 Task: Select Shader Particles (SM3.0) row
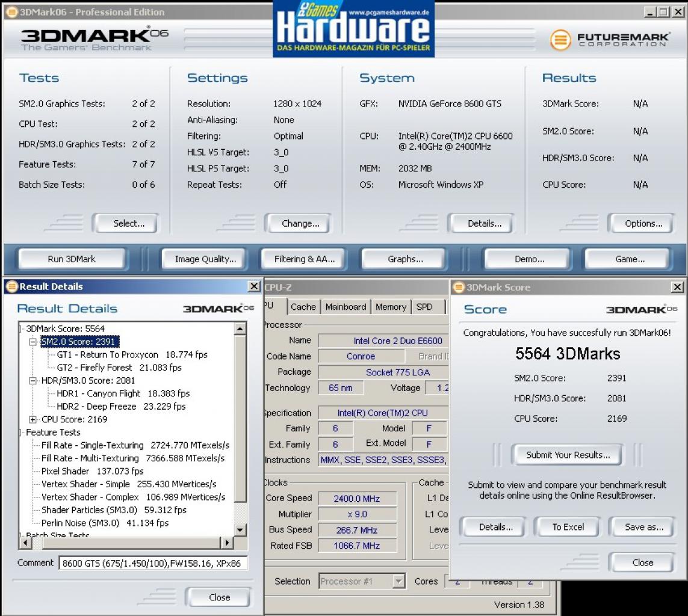click(x=114, y=510)
